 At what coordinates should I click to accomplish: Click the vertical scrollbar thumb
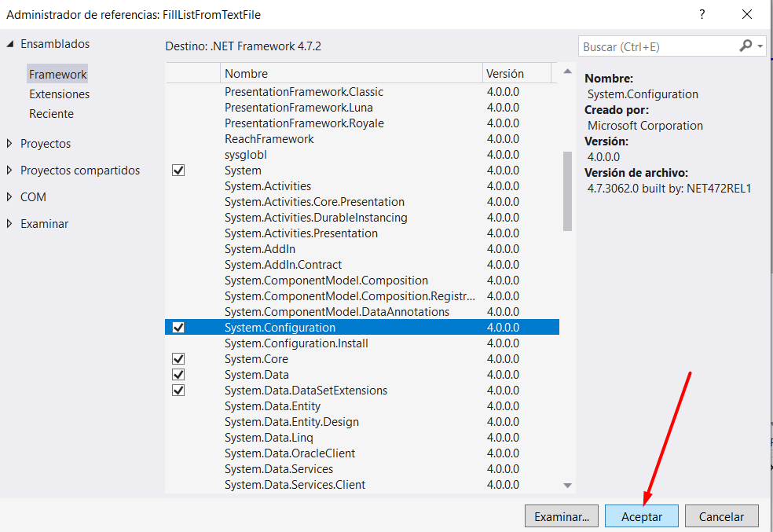[x=567, y=191]
